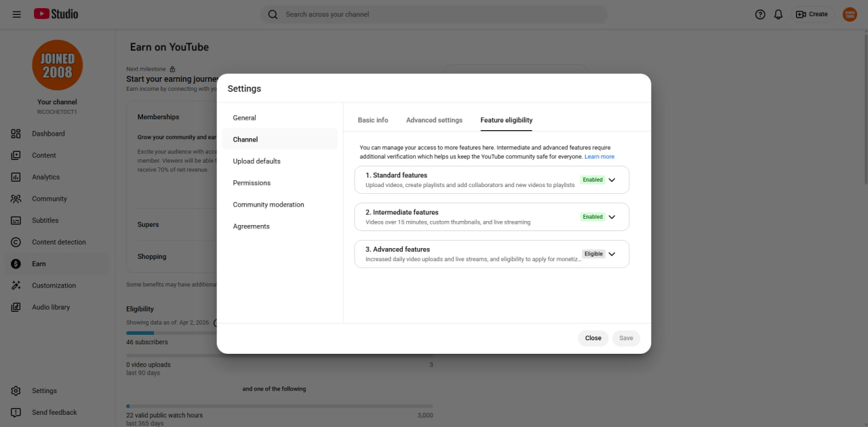Click the Memberships heading in background page
Image resolution: width=868 pixels, height=427 pixels.
tap(158, 117)
